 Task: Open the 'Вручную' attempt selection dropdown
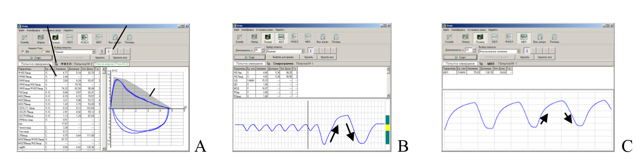tap(302, 51)
